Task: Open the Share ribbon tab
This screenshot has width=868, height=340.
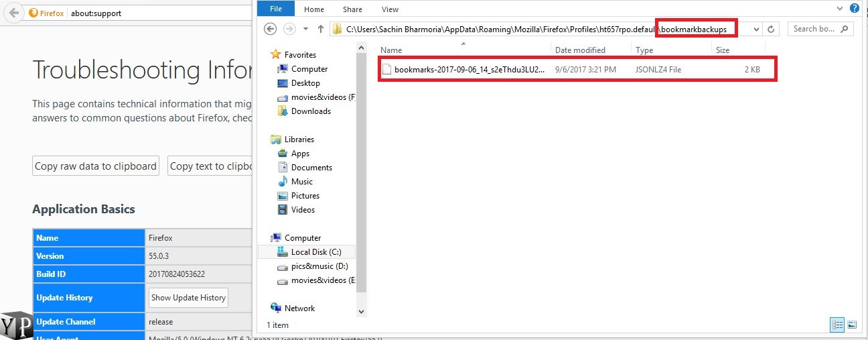Action: click(x=352, y=9)
